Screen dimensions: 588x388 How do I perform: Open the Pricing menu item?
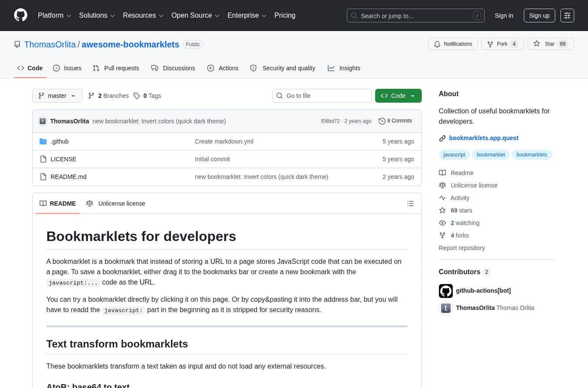(285, 16)
